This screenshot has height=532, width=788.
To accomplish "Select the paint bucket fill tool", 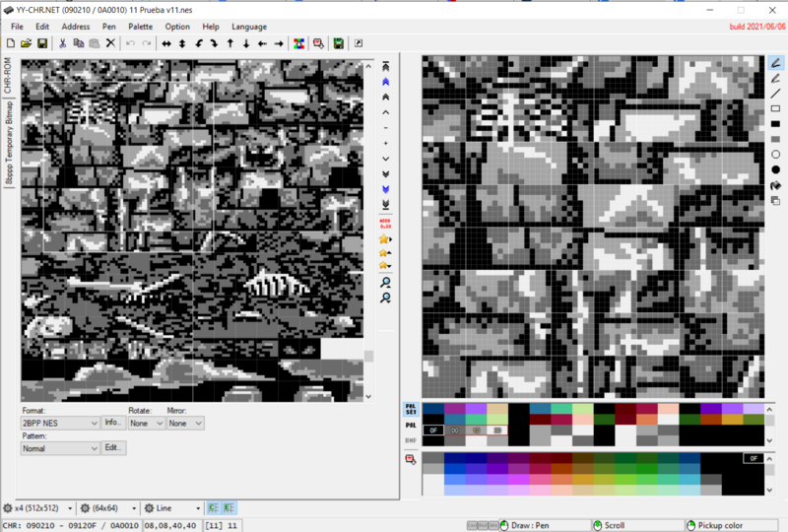I will pos(775,185).
